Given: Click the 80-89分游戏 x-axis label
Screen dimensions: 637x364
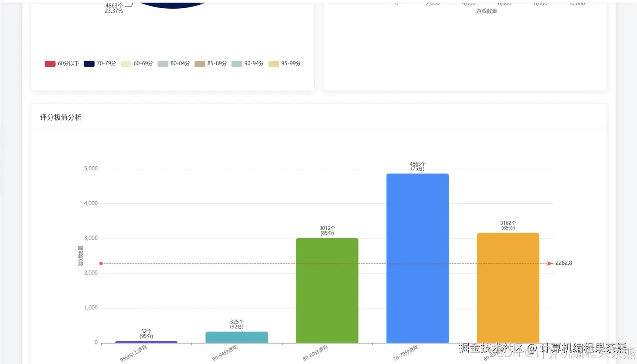Looking at the screenshot, I should (x=315, y=353).
